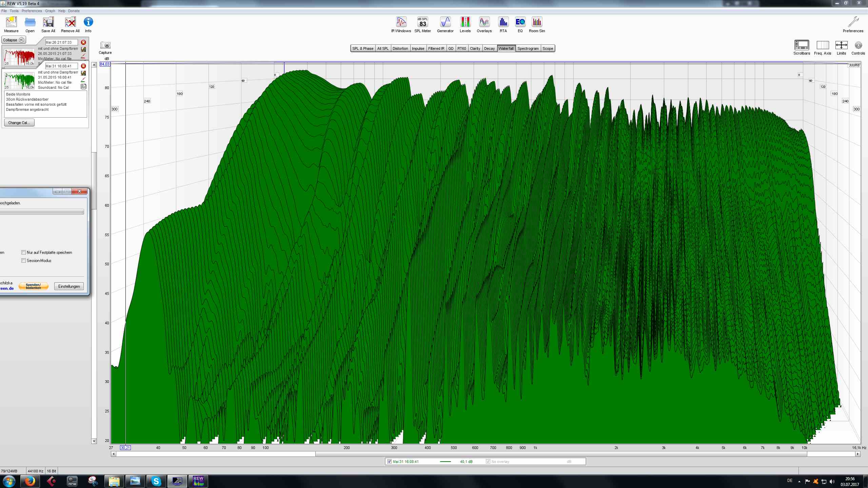
Task: Select the red measurement 1 thumbnail
Action: point(19,57)
